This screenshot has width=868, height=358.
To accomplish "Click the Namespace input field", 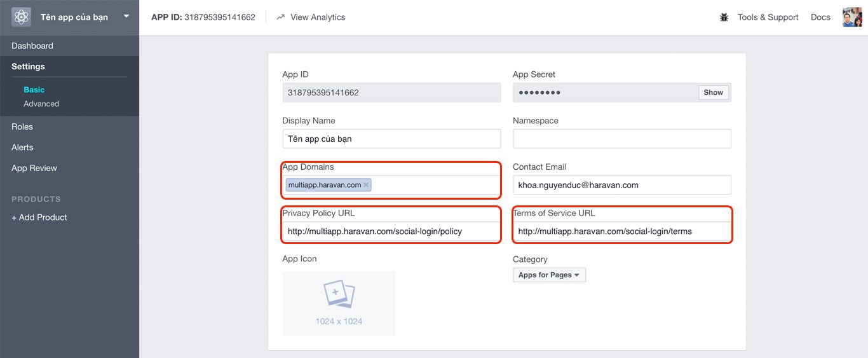I will pos(622,139).
